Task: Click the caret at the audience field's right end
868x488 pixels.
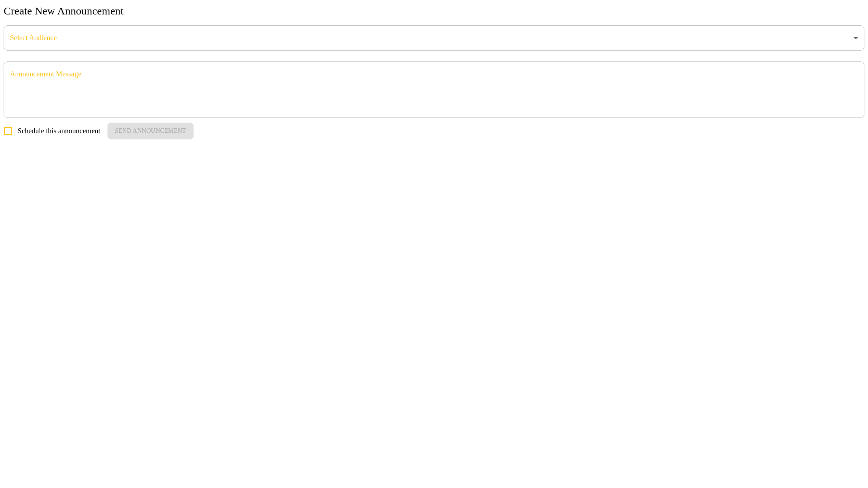Action: pyautogui.click(x=855, y=38)
